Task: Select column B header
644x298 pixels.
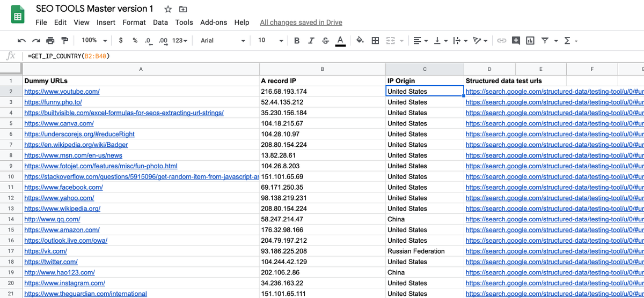Action: [x=322, y=69]
